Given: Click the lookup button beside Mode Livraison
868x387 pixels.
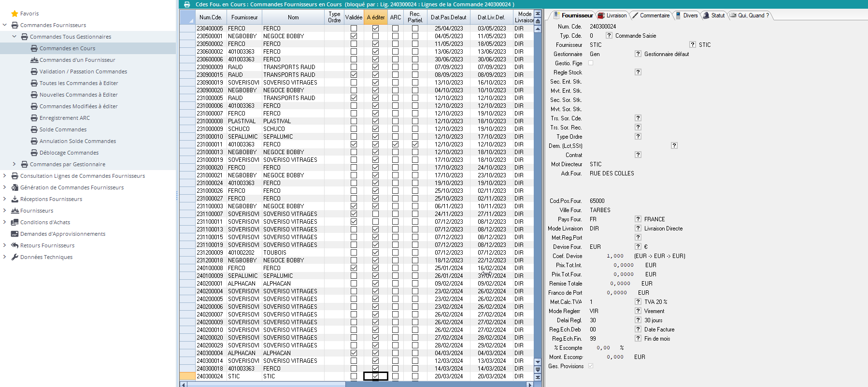Looking at the screenshot, I should [638, 229].
